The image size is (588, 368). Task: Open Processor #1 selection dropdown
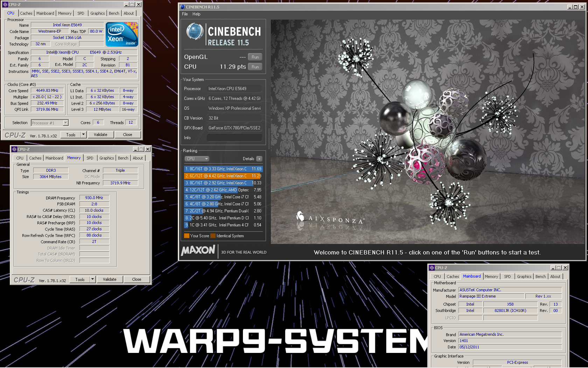click(65, 123)
